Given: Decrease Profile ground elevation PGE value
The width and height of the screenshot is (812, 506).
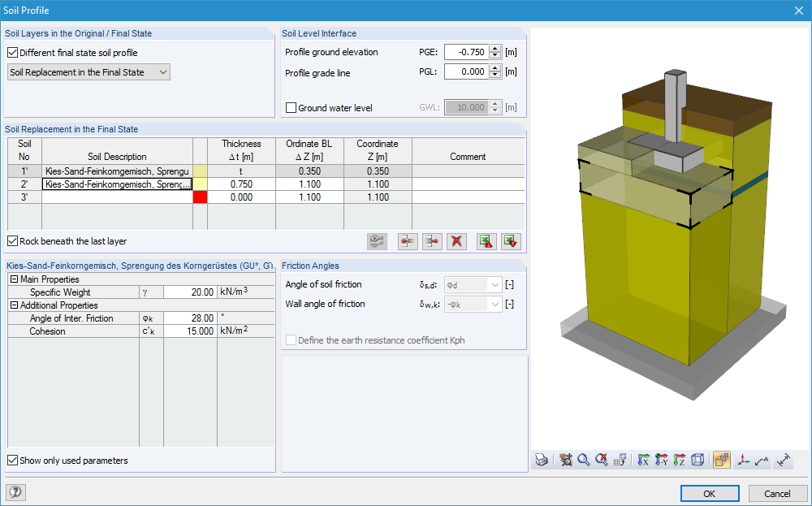Looking at the screenshot, I should (495, 55).
